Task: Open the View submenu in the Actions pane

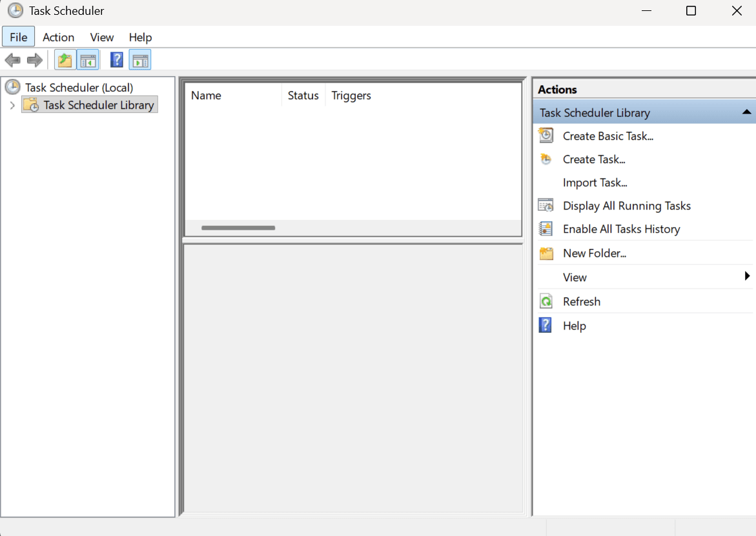Action: pos(748,277)
